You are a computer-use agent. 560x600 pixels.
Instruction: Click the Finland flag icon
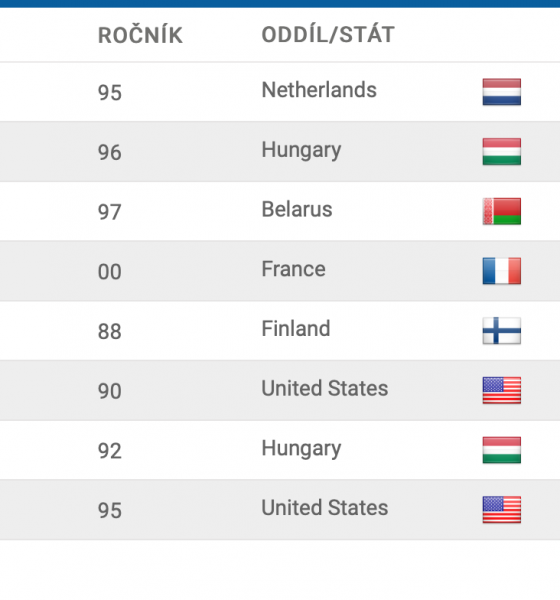501,331
